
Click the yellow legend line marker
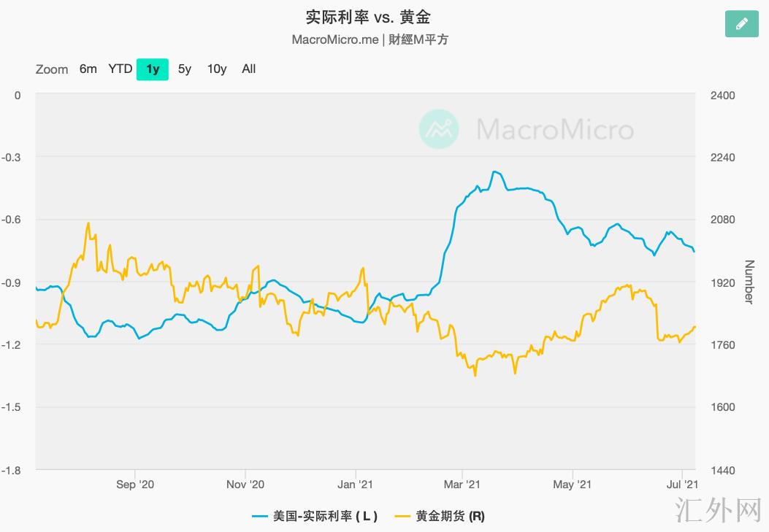coord(403,516)
